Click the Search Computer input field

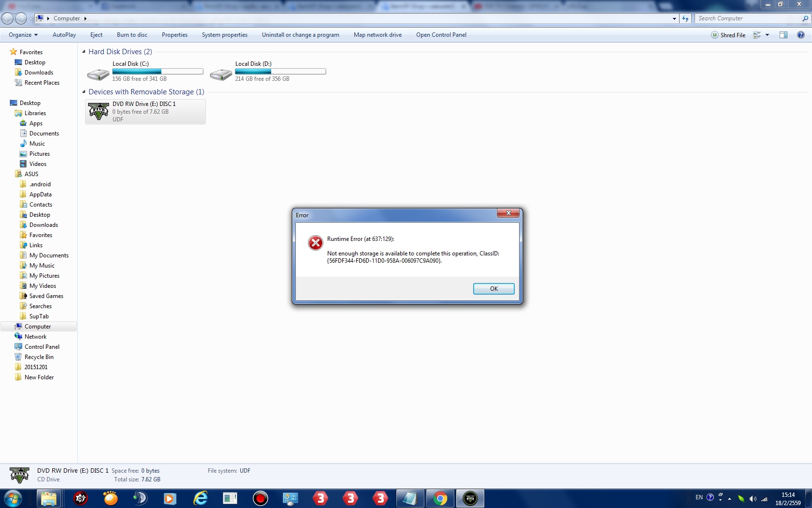pos(748,18)
